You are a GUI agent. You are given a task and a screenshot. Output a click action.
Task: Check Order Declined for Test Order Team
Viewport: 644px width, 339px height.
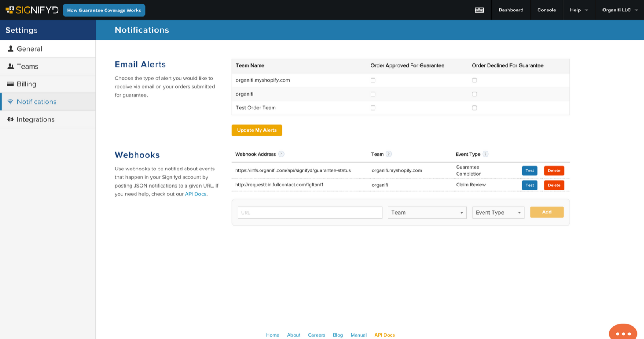coord(474,108)
